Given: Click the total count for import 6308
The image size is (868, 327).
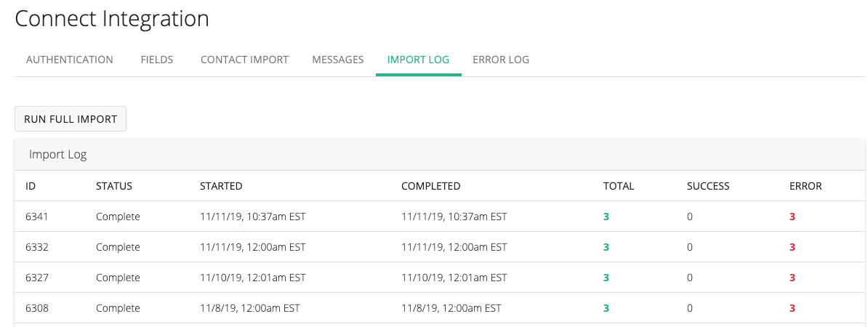Looking at the screenshot, I should point(606,308).
